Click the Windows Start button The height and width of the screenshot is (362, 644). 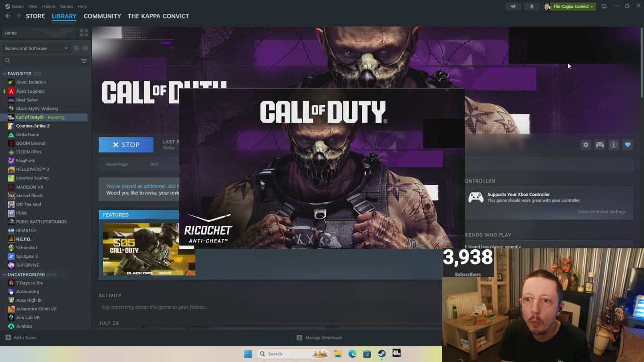[248, 354]
